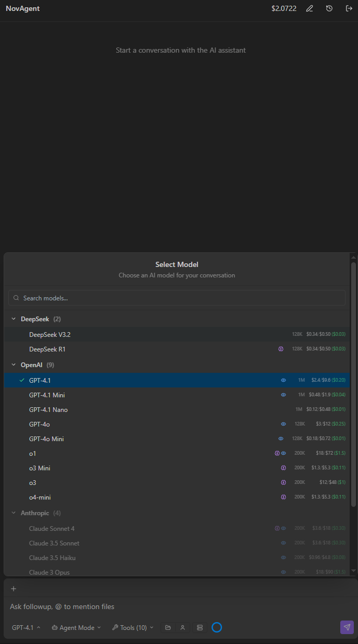Select the Claude Sonnet 4 model
Viewport: 358px width, 644px height.
[177, 528]
